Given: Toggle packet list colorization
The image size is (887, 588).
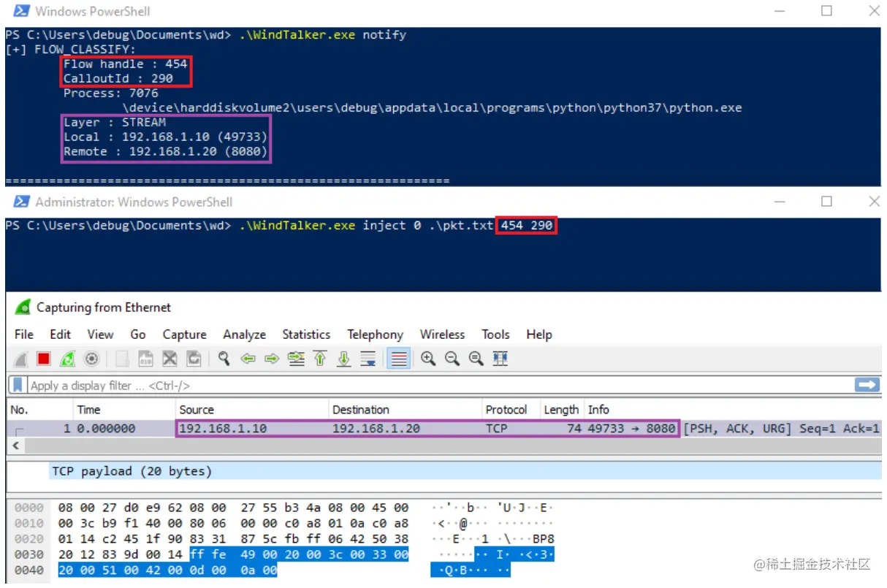Looking at the screenshot, I should coord(398,359).
